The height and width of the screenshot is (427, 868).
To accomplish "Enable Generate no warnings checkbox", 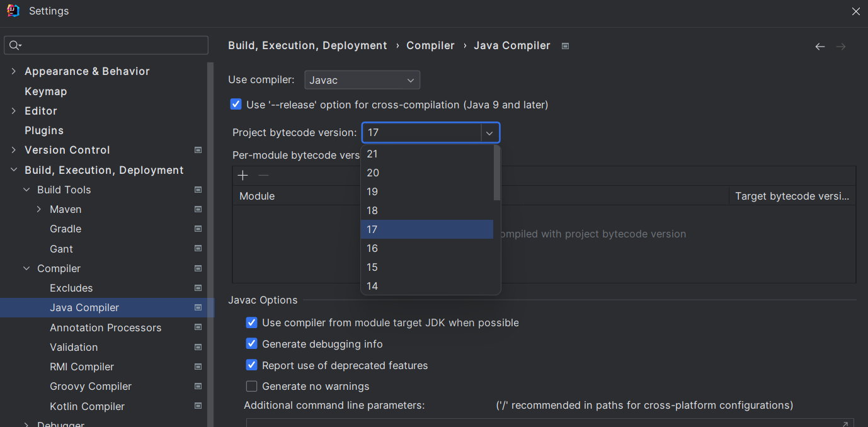I will pos(252,386).
